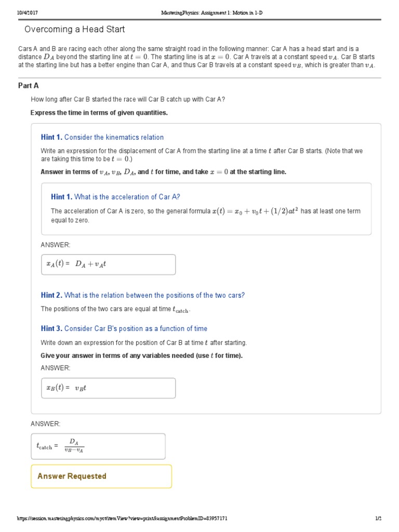Click the general kinematics formula x(t)
Image resolution: width=399 pixels, height=532 pixels.
point(255,211)
